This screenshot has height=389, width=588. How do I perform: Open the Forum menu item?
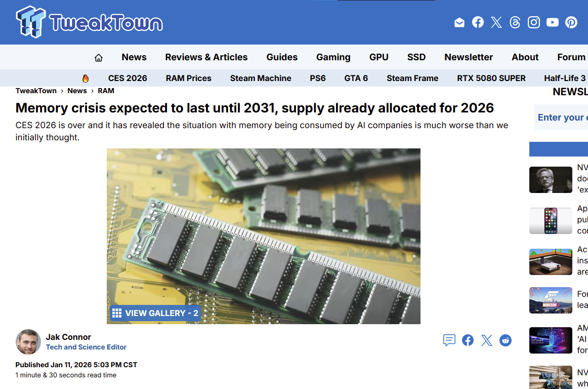571,57
